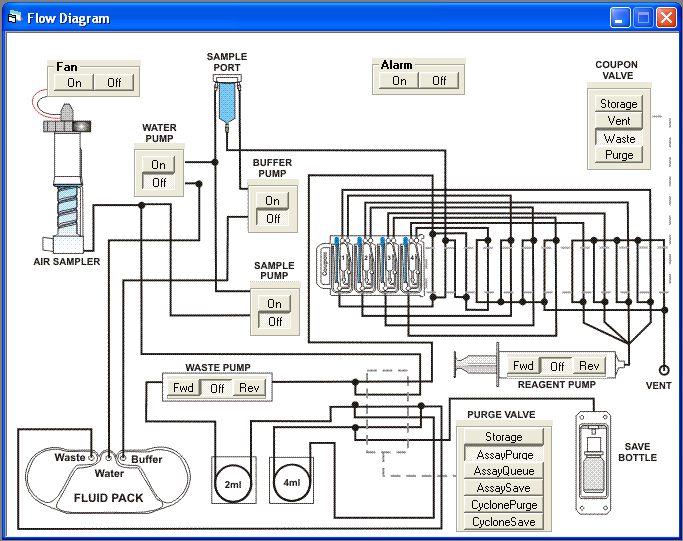Screen dimensions: 683x541
Task: Click the AIR SAMPLER label
Action: [67, 261]
